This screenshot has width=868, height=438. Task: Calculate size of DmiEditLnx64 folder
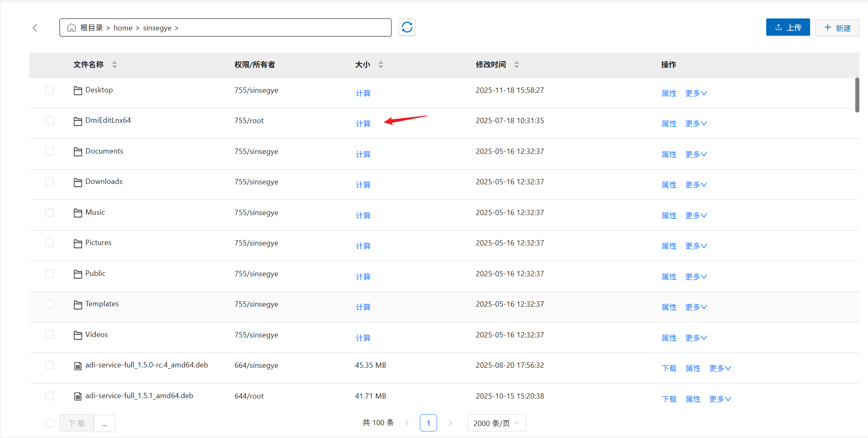click(363, 124)
